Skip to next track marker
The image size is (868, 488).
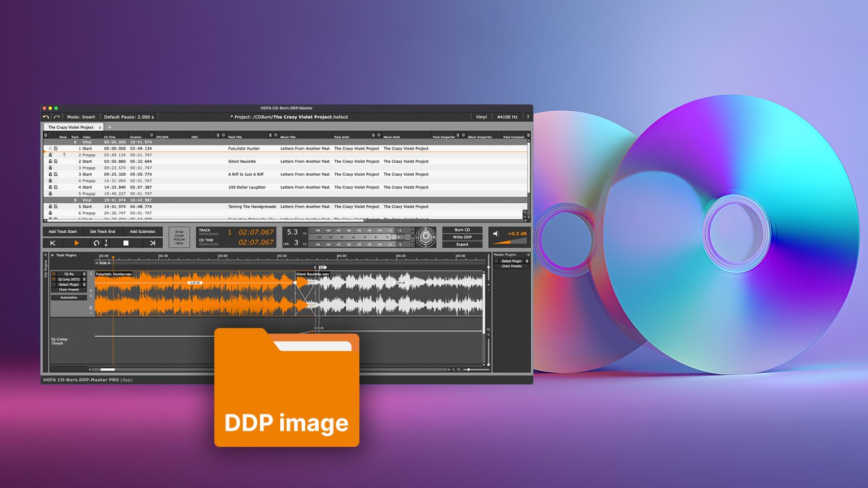tap(153, 243)
